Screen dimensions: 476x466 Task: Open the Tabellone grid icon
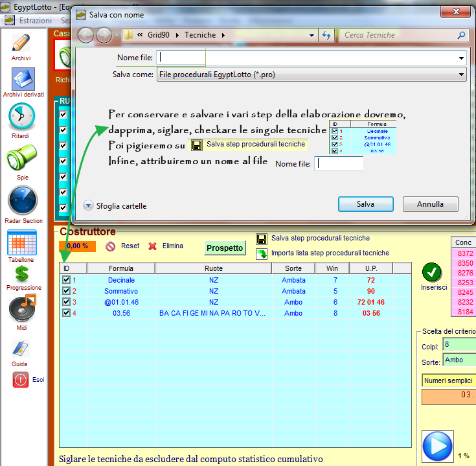pyautogui.click(x=22, y=242)
